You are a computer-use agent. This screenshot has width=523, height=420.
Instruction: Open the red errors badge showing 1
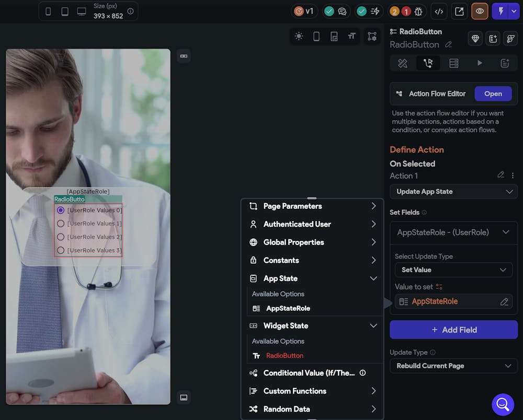tap(406, 11)
